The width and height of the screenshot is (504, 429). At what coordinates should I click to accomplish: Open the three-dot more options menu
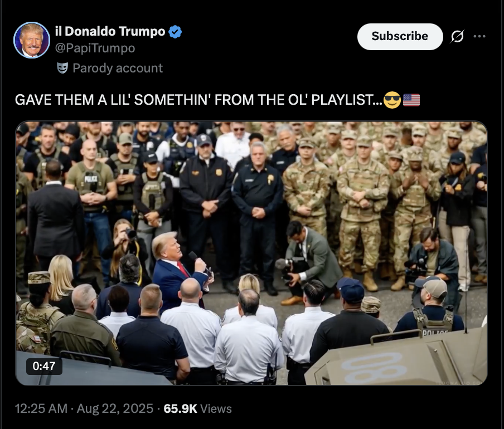[x=479, y=36]
